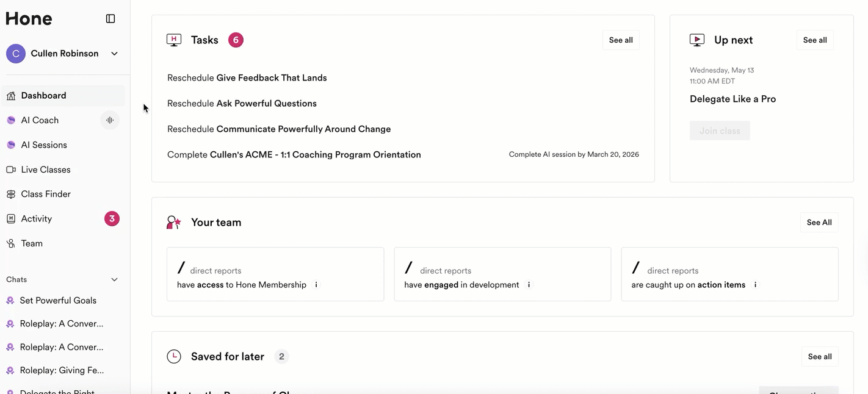Go to Live Classes in sidebar
The image size is (868, 394).
pyautogui.click(x=46, y=170)
